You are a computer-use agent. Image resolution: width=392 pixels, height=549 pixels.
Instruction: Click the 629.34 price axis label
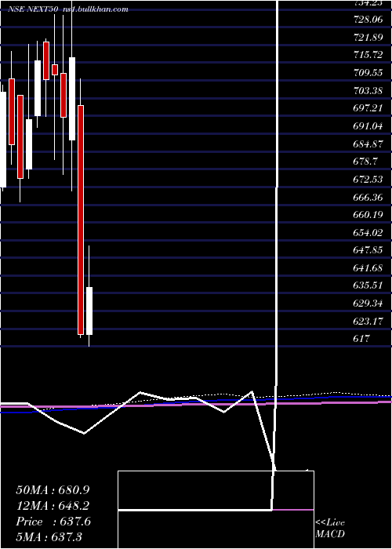coord(368,304)
